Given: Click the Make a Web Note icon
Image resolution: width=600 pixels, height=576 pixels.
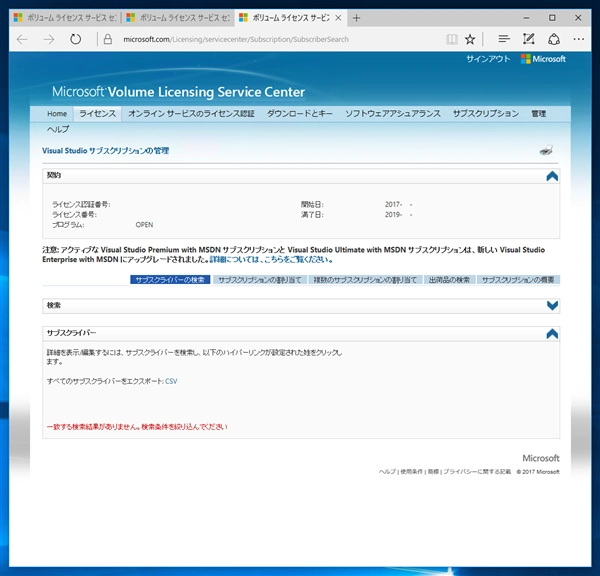Looking at the screenshot, I should click(528, 39).
